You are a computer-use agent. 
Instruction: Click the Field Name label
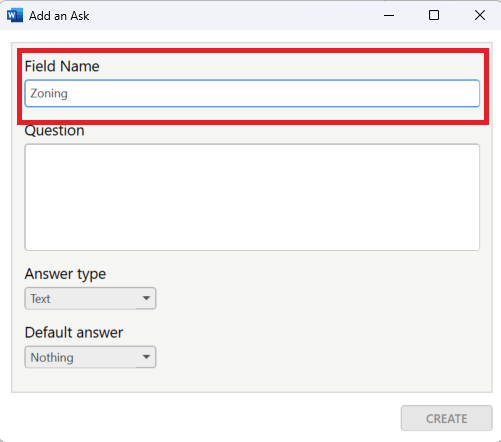click(x=62, y=66)
